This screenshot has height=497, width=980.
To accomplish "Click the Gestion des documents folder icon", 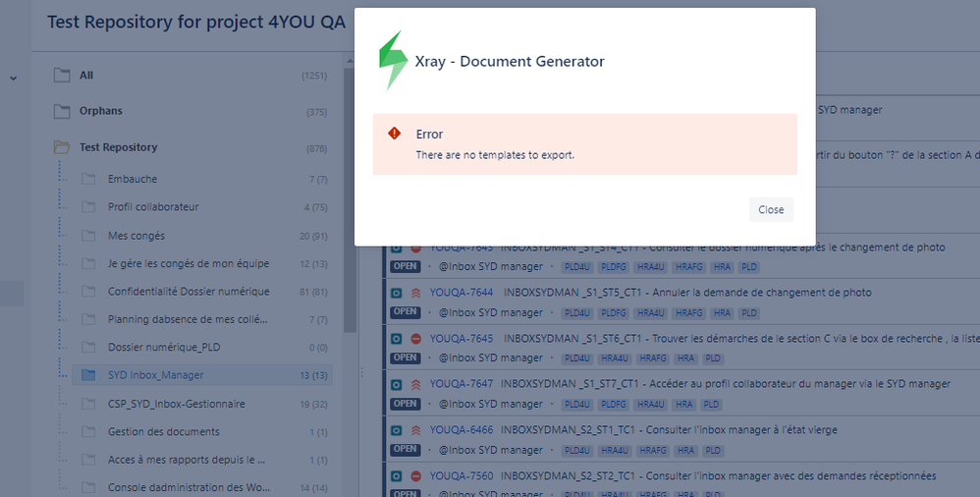I will pos(88,432).
